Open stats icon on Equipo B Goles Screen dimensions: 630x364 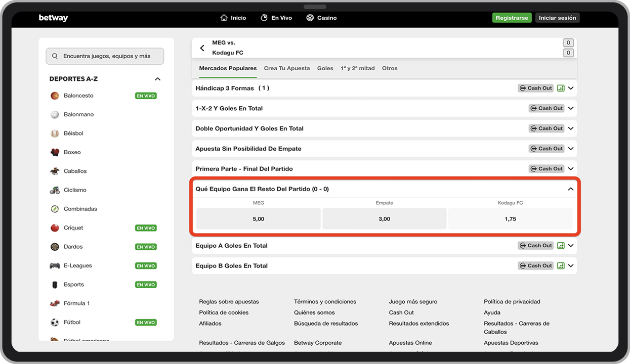coord(561,265)
